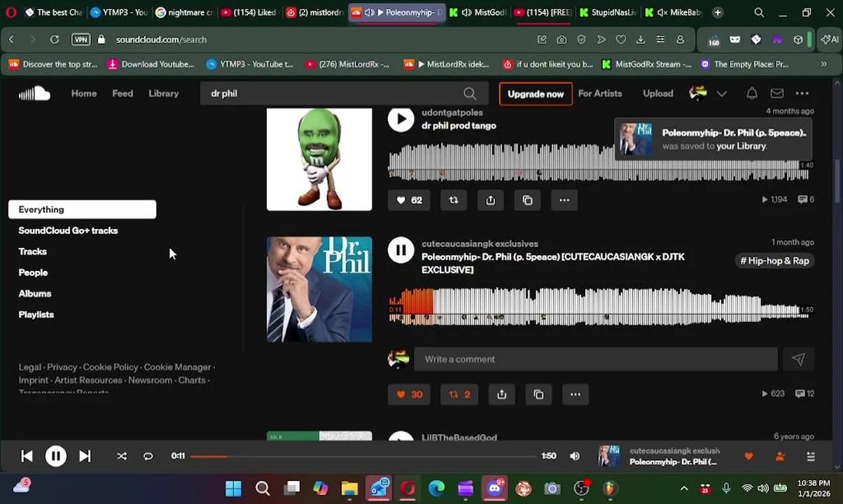Open the next-up queue in player bar
The height and width of the screenshot is (504, 843).
coord(811,456)
